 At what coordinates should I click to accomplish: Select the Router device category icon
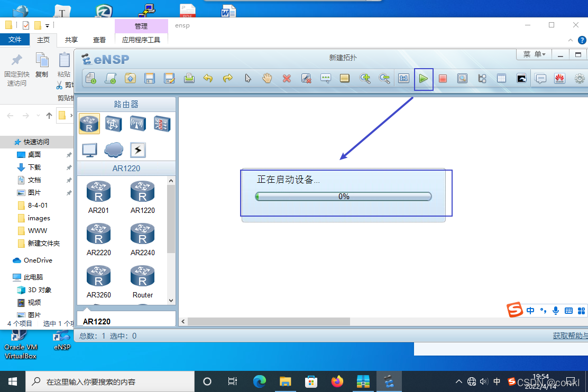[89, 124]
